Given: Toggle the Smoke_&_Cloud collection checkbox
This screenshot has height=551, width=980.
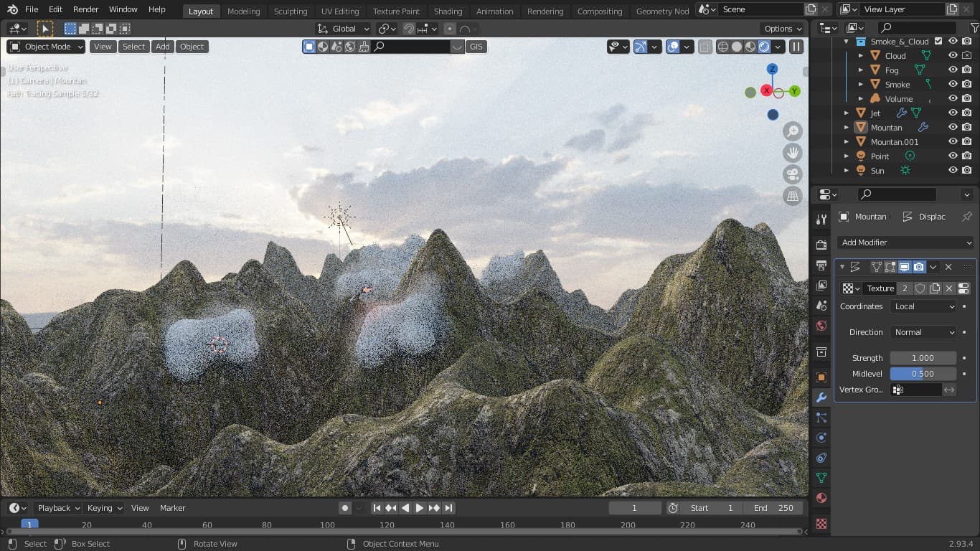Looking at the screenshot, I should [x=938, y=42].
